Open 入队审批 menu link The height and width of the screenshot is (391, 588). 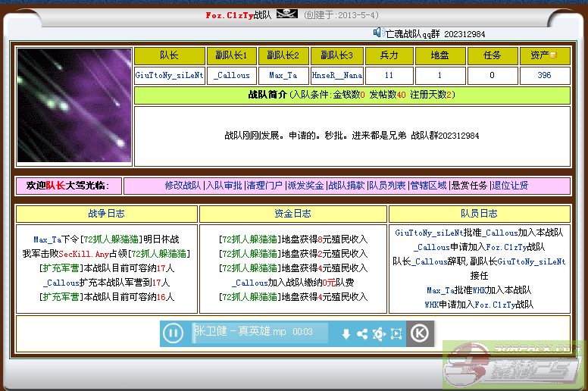[x=224, y=186]
